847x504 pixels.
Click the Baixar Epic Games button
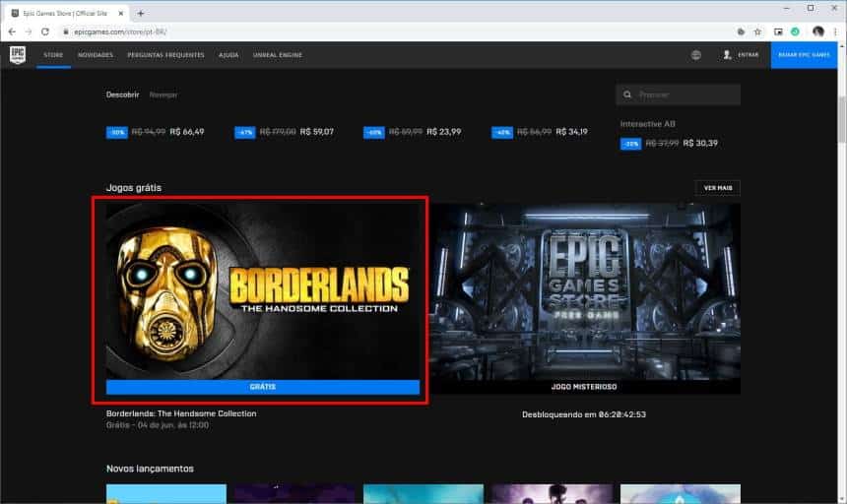pyautogui.click(x=804, y=55)
